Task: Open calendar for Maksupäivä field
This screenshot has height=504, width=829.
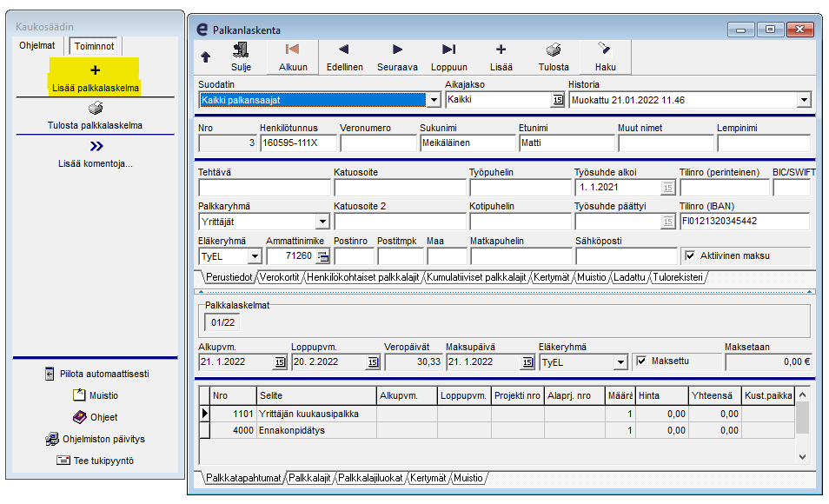Action: coord(527,362)
